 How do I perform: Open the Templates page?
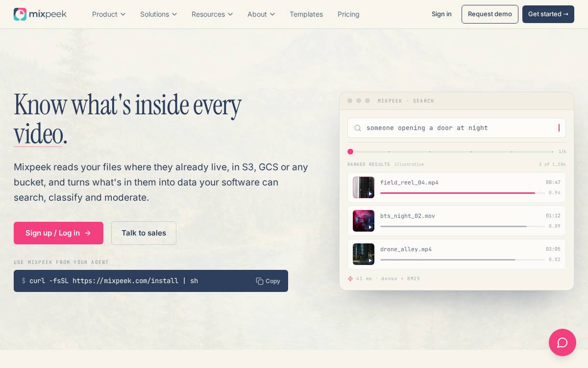pyautogui.click(x=306, y=14)
